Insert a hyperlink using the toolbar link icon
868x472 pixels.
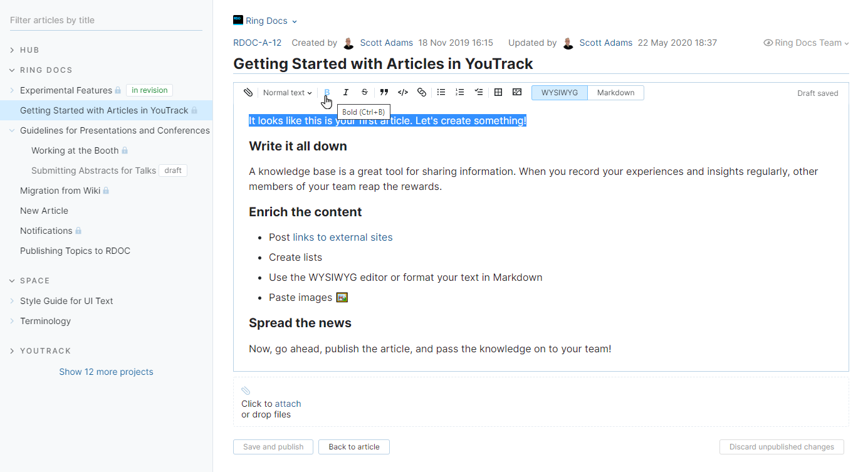click(x=422, y=93)
